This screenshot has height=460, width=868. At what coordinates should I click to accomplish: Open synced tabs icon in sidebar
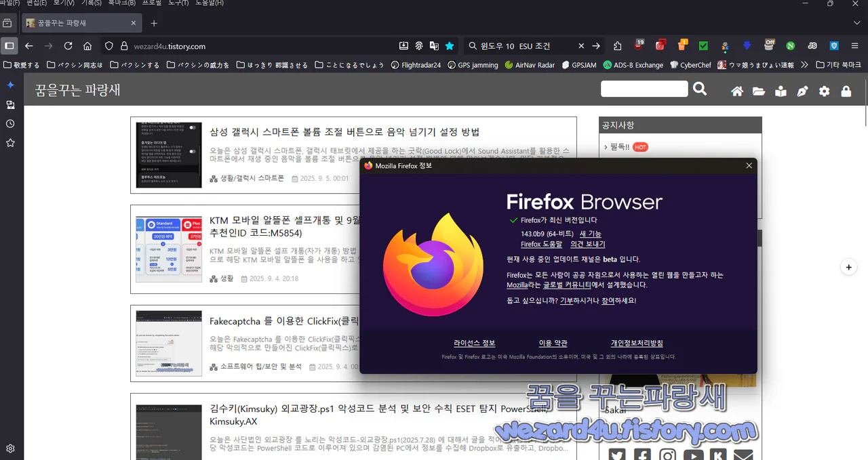10,105
